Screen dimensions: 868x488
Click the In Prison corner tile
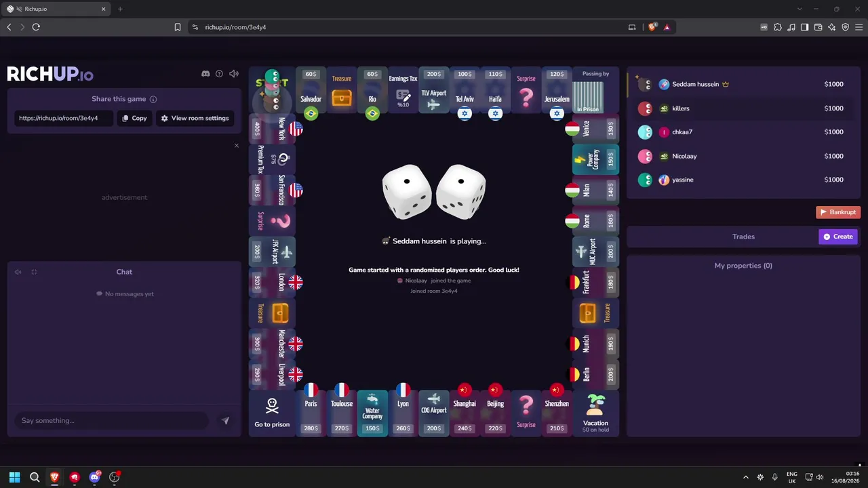coord(595,91)
